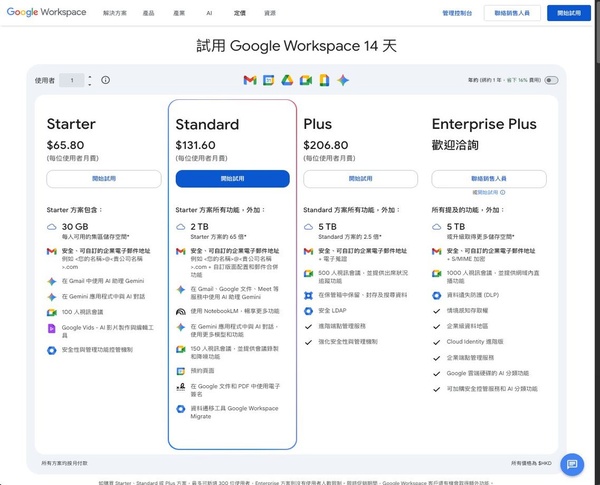Open the chat support bubble
600x485 pixels.
tap(572, 465)
